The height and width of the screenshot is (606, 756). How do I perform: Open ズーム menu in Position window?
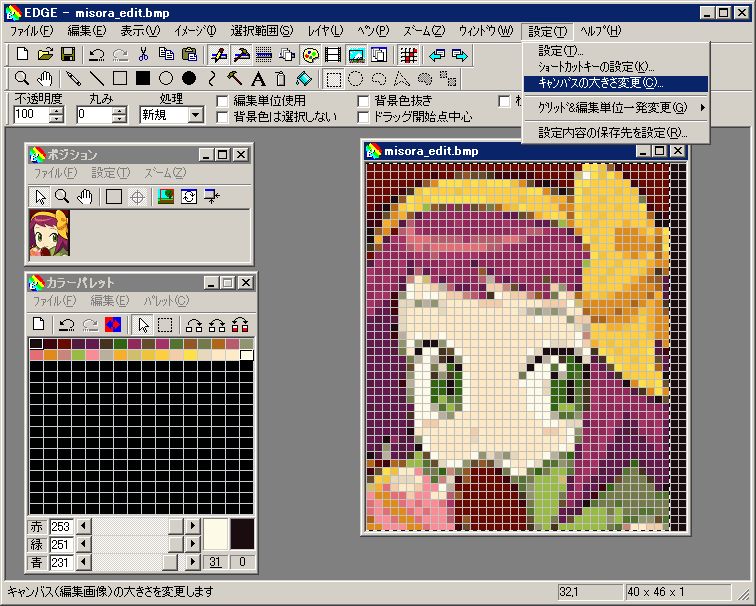tap(165, 173)
